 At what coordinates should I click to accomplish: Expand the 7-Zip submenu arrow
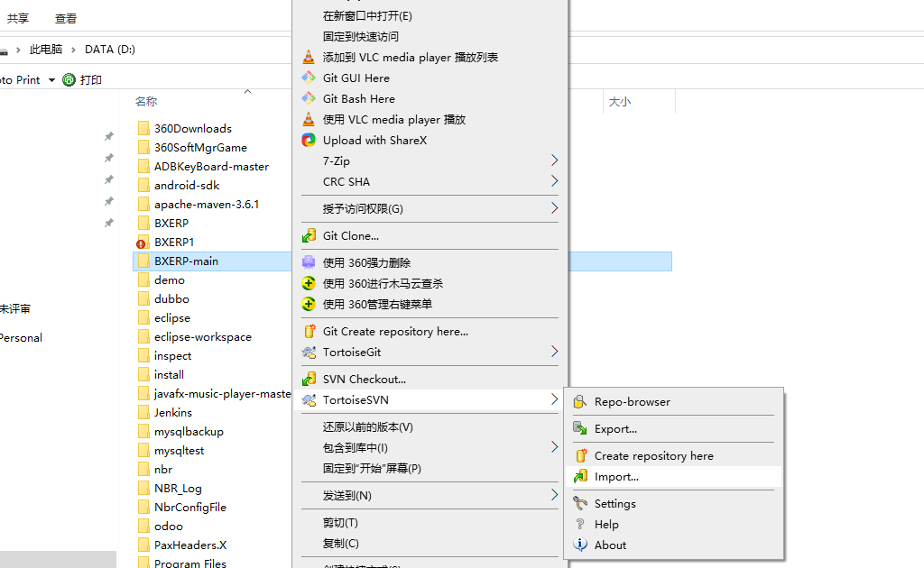[x=554, y=160]
